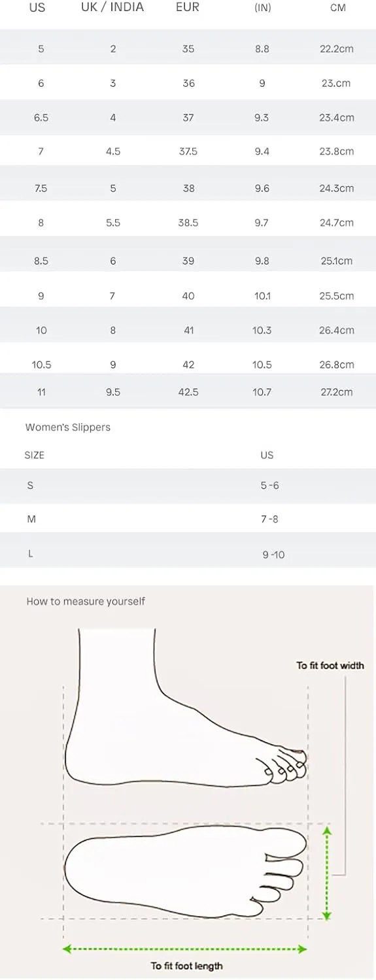Click the Women's Slippers heading
The width and height of the screenshot is (376, 980).
coord(68,427)
